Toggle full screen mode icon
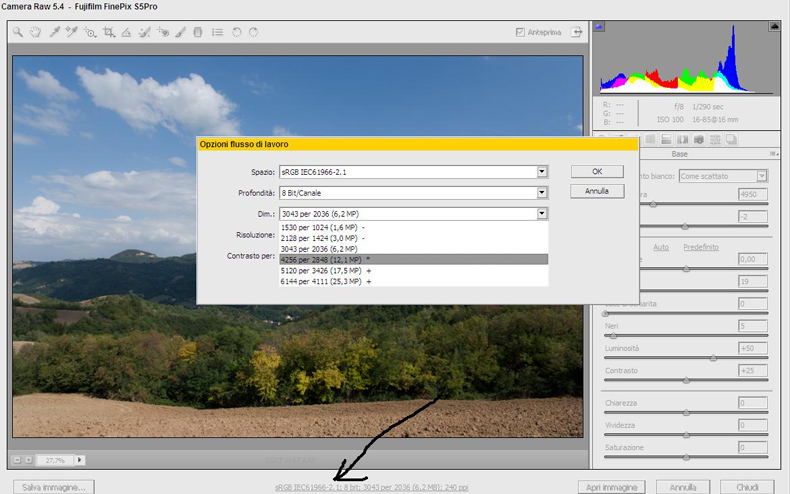The width and height of the screenshot is (790, 494). point(576,32)
